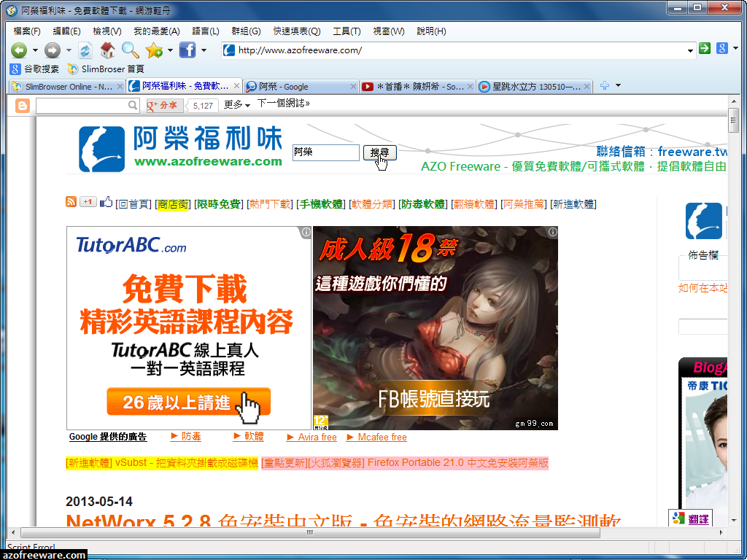Click the vertical scrollbar thumb
The height and width of the screenshot is (560, 747).
(733, 120)
